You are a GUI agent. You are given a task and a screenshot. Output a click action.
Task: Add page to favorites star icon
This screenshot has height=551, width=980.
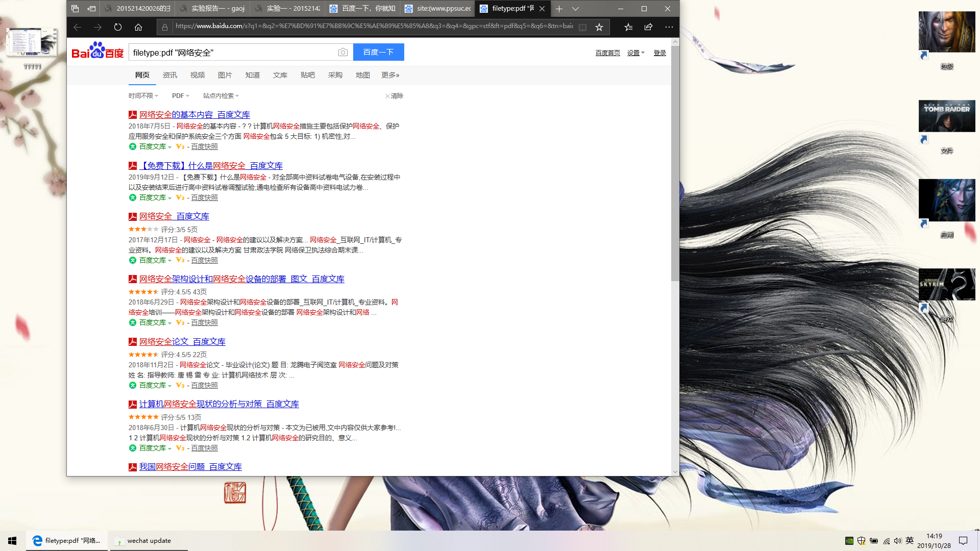[x=599, y=27]
